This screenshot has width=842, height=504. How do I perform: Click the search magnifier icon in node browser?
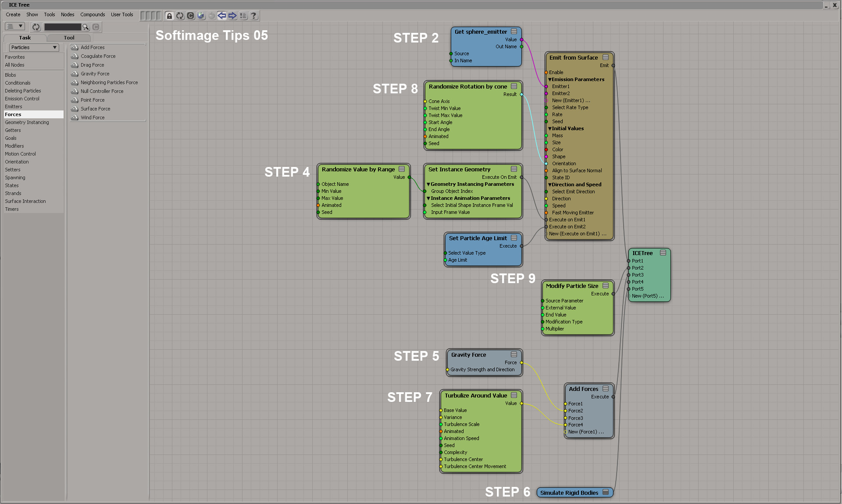coord(86,27)
